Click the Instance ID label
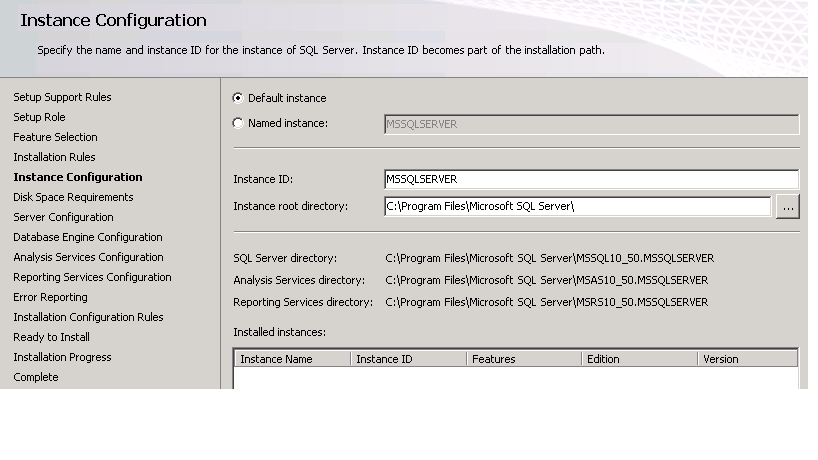 tap(263, 179)
